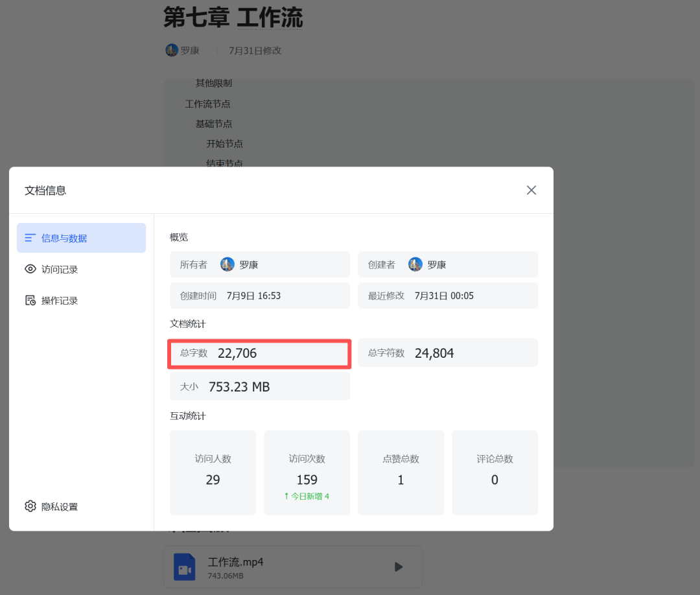
Task: Play the 工作流.mp4 video attachment
Action: [398, 567]
